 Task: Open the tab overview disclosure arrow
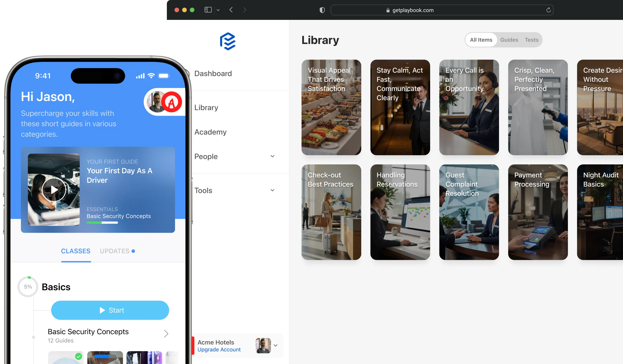pyautogui.click(x=218, y=10)
